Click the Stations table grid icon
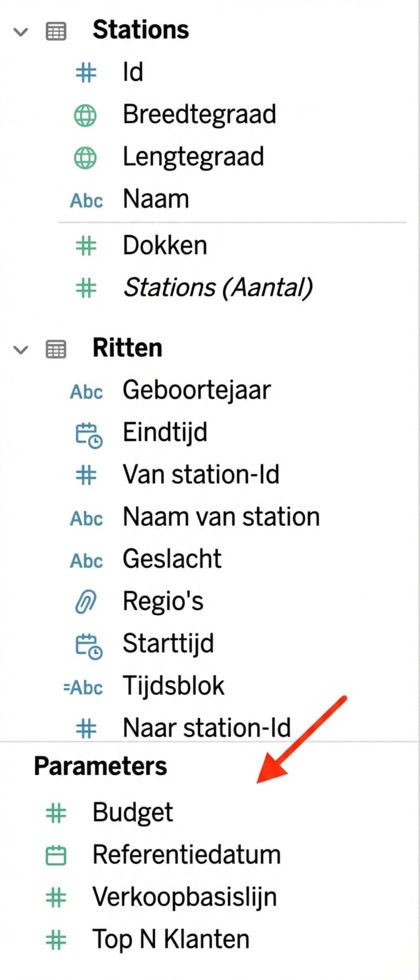 pyautogui.click(x=56, y=31)
